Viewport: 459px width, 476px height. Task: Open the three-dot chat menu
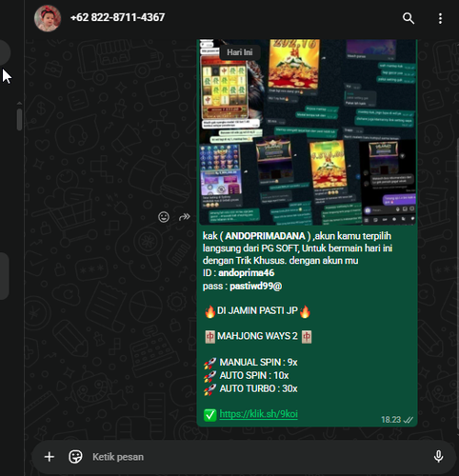click(x=440, y=18)
